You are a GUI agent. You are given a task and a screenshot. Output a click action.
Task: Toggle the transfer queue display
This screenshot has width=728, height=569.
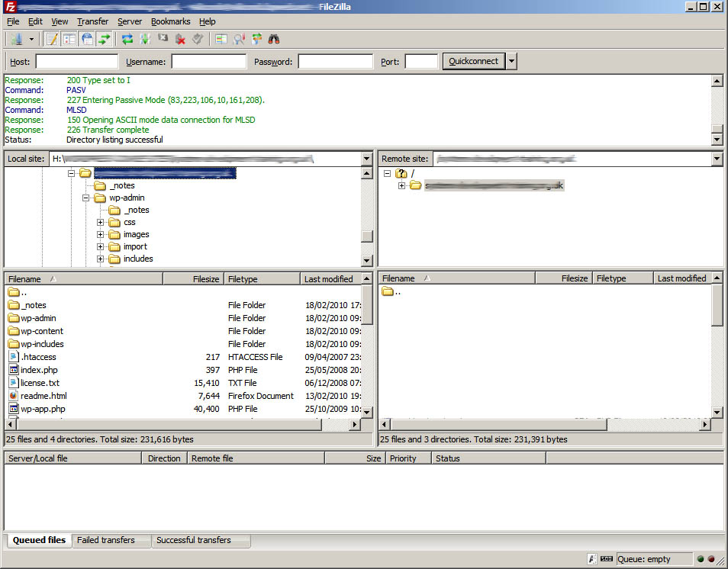click(105, 40)
